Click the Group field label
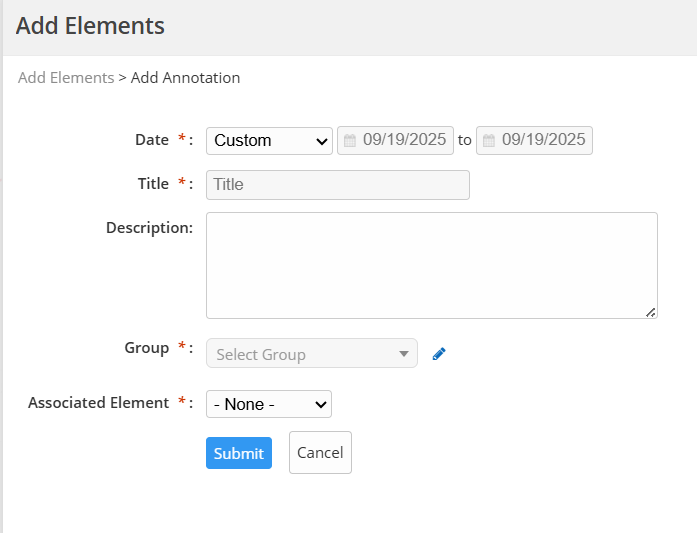697x533 pixels. [x=146, y=348]
